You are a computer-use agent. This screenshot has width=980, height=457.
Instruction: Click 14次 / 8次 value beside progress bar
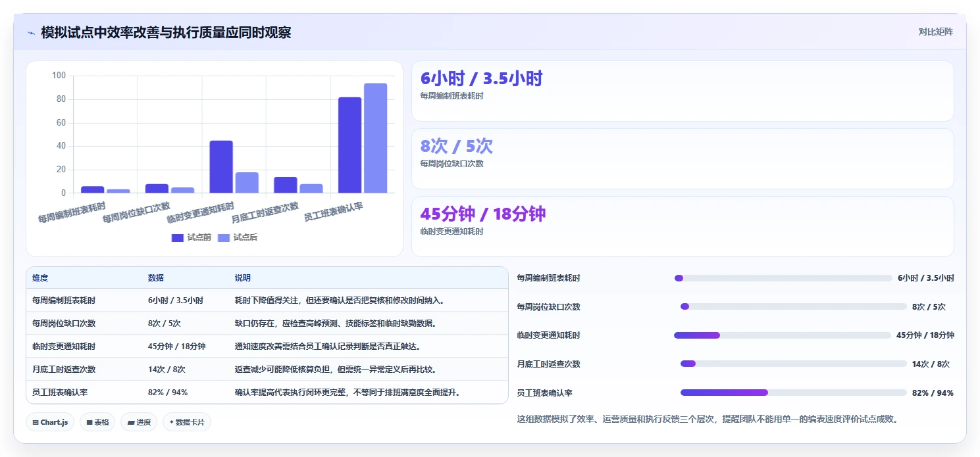coord(931,364)
